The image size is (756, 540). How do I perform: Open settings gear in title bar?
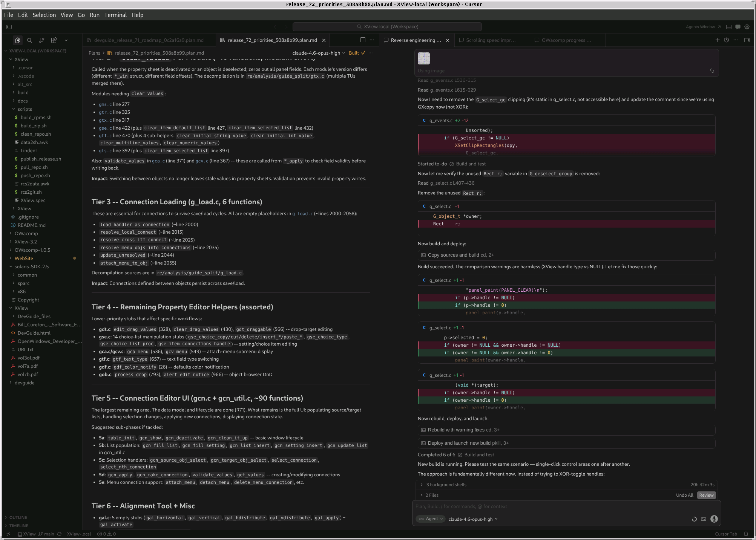747,27
